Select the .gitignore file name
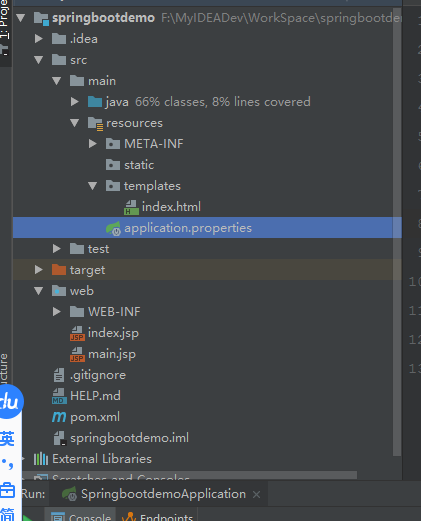The width and height of the screenshot is (421, 521). pyautogui.click(x=98, y=376)
